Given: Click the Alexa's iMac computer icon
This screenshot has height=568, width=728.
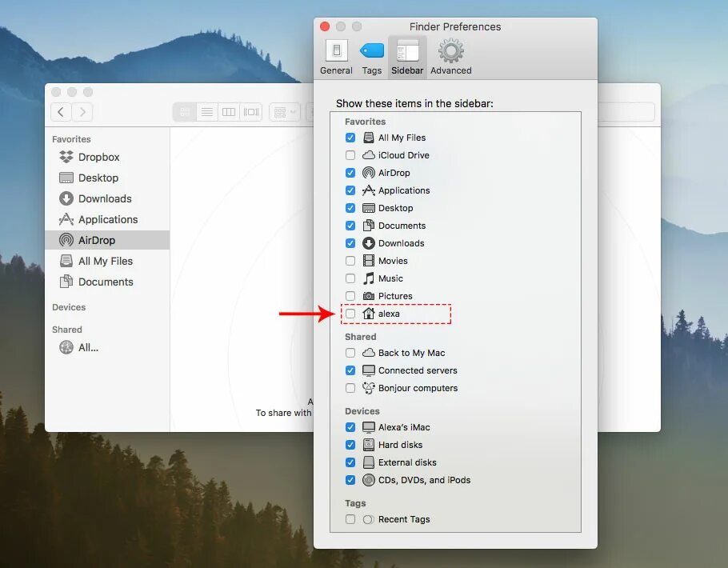Looking at the screenshot, I should (369, 427).
